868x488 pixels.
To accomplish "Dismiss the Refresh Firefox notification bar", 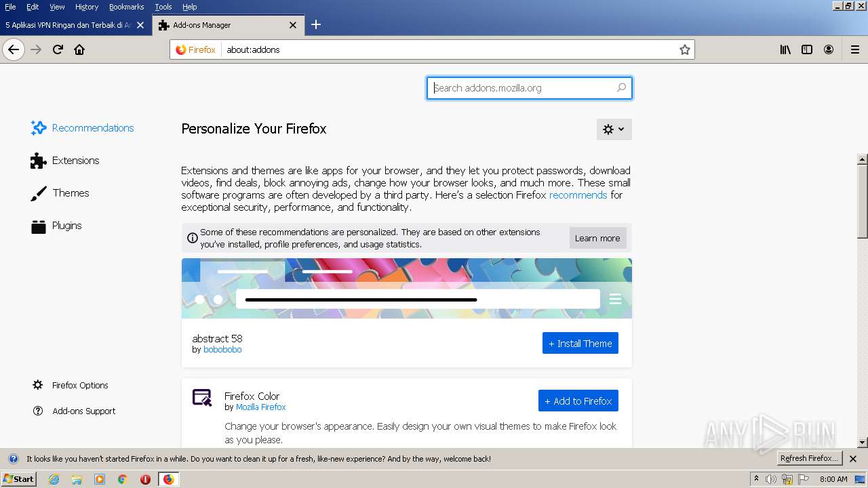I will (x=853, y=459).
